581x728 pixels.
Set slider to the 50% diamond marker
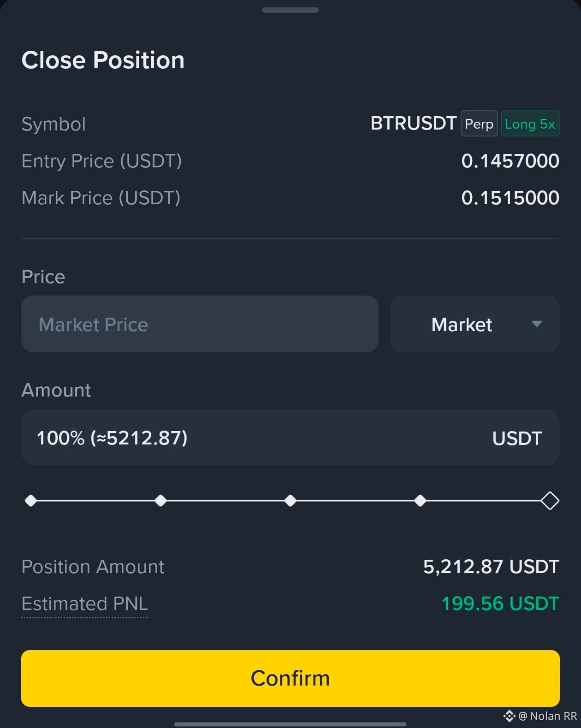click(290, 501)
